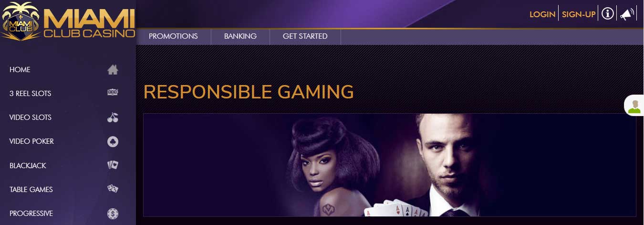Click the Miami Club Casino logo
Image resolution: width=644 pixels, height=225 pixels.
coord(68,21)
